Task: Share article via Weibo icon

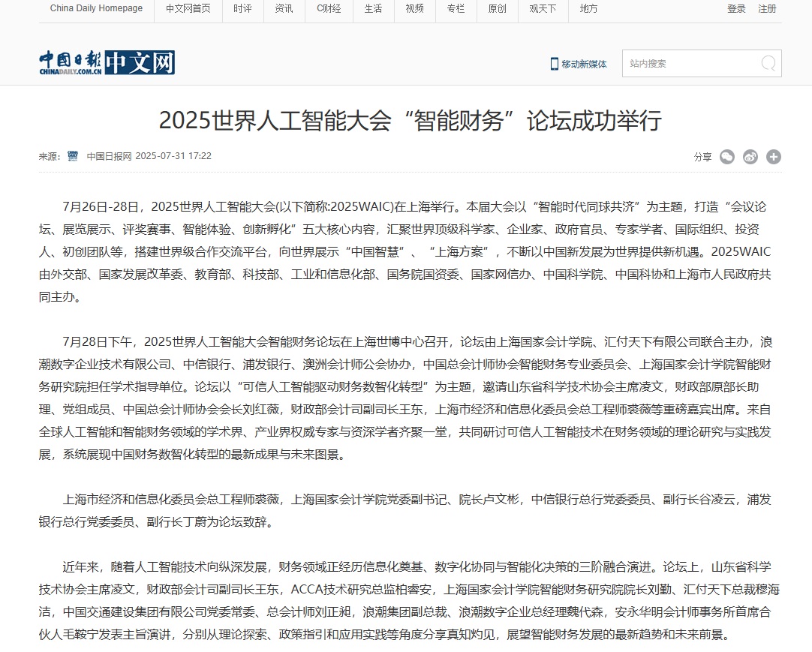Action: (x=750, y=157)
